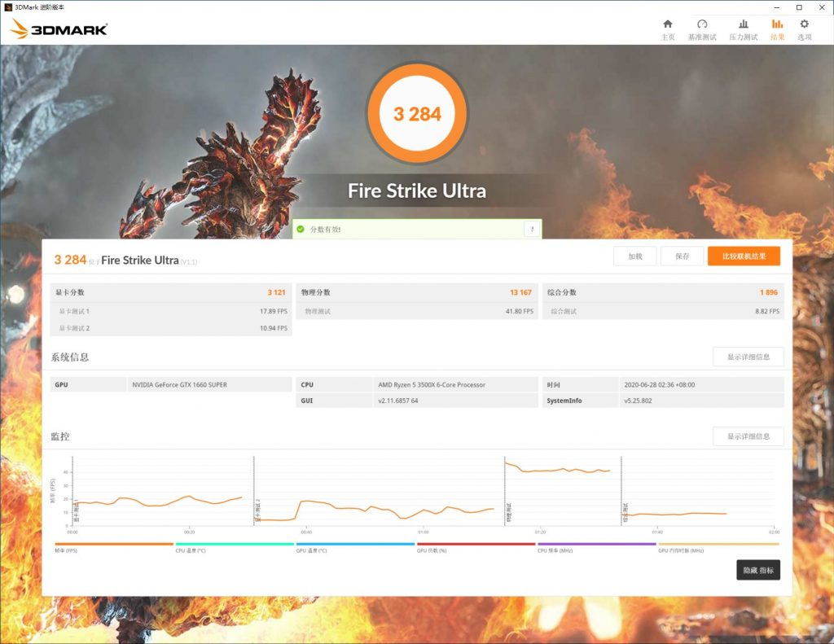The image size is (834, 644).
Task: Click the AMD Ryzen 5 3500X processor value
Action: point(432,384)
